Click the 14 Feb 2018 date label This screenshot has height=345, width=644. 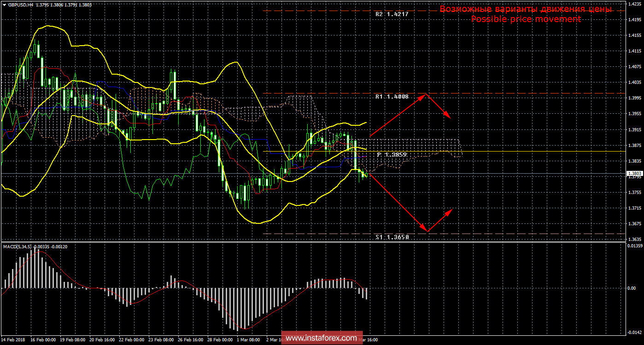(14, 340)
